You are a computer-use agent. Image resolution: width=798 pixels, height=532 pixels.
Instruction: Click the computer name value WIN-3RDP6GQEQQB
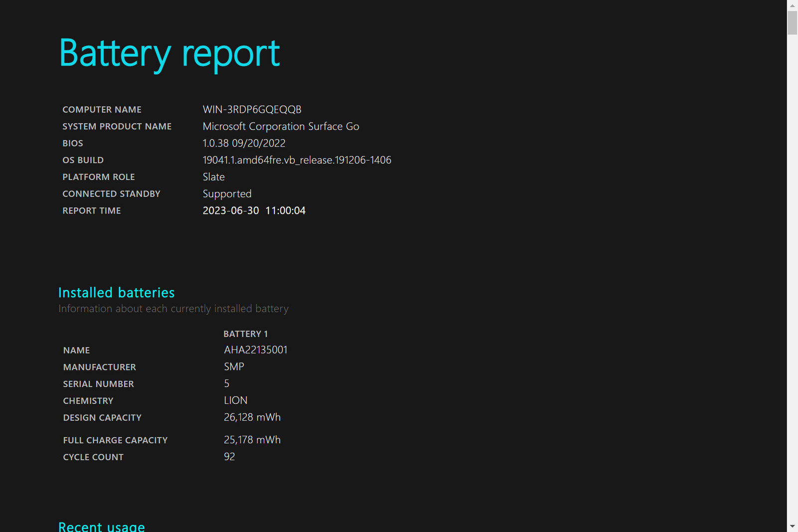(252, 110)
